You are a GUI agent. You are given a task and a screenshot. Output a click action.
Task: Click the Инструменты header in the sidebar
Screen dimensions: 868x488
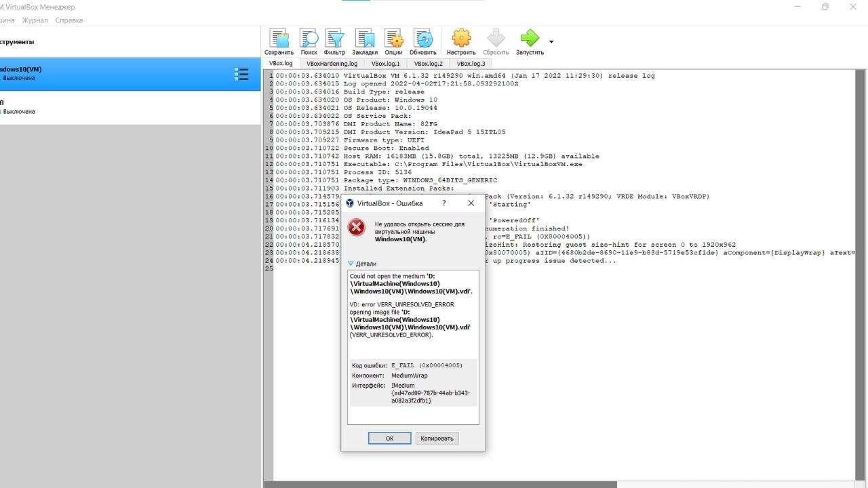click(x=18, y=42)
